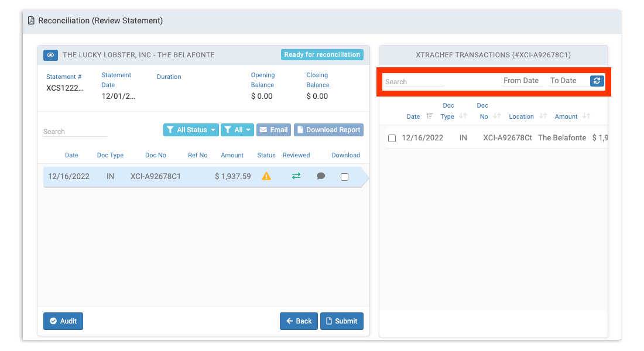Click the Location column sort arrows

[542, 116]
